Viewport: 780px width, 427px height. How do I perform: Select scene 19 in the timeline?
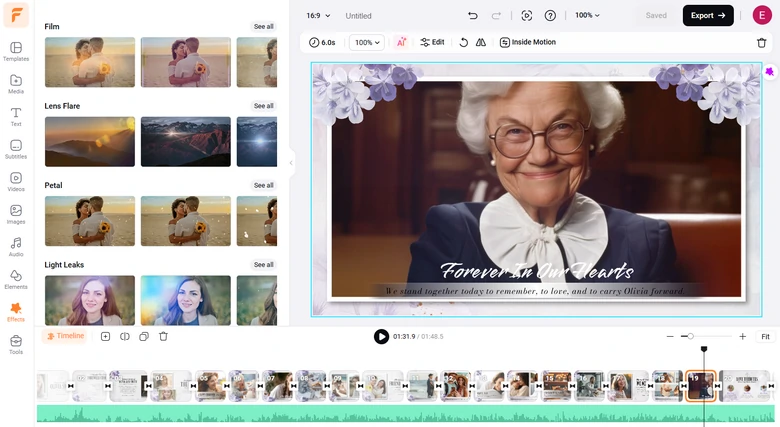point(700,386)
